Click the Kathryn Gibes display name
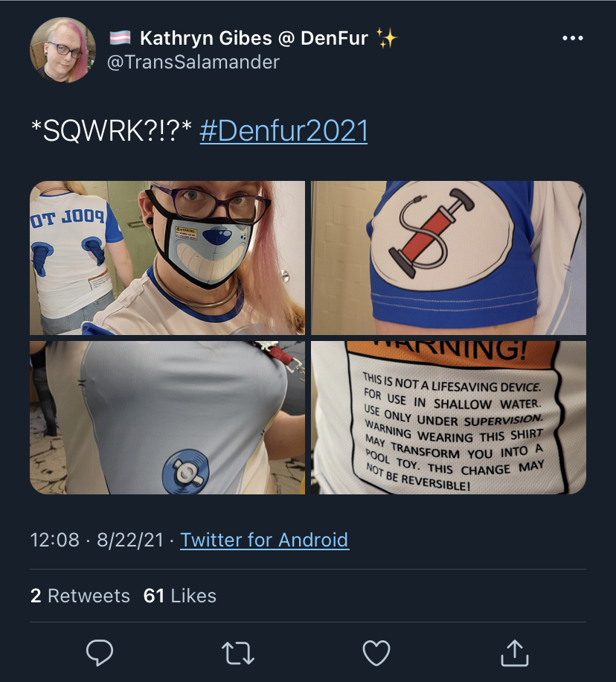Viewport: 616px width, 682px height. pos(254,38)
